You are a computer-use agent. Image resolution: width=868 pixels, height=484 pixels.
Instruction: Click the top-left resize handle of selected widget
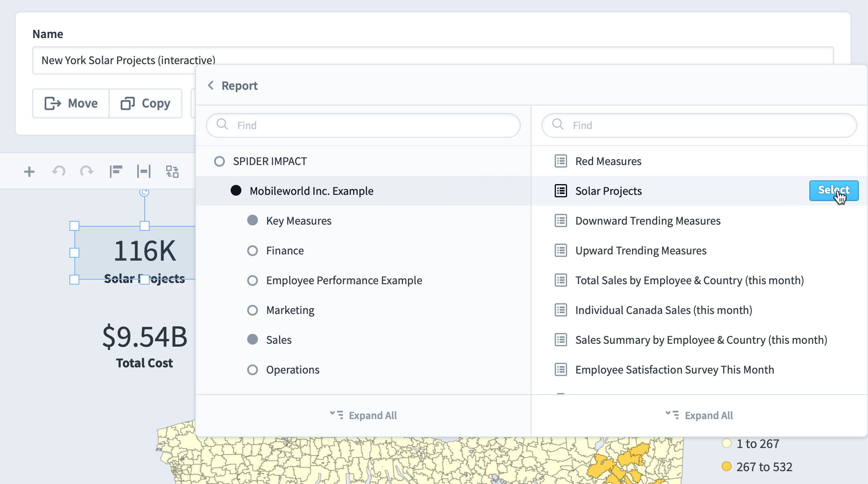point(74,226)
